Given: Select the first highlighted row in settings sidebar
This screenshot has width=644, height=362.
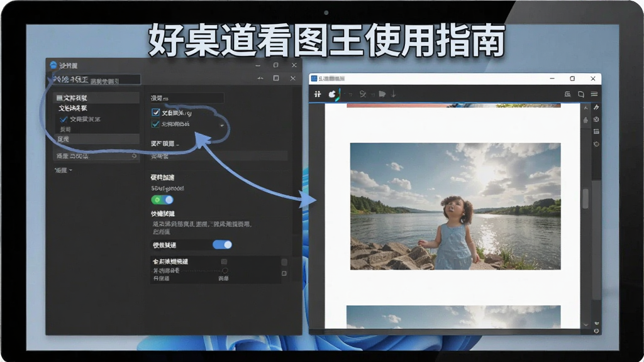Looking at the screenshot, I should pyautogui.click(x=96, y=97).
